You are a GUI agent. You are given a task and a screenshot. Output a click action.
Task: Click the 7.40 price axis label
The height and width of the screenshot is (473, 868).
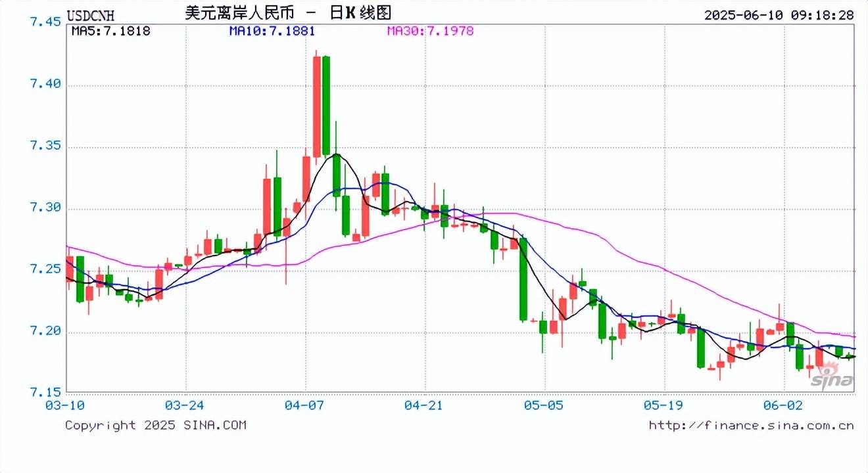(45, 84)
